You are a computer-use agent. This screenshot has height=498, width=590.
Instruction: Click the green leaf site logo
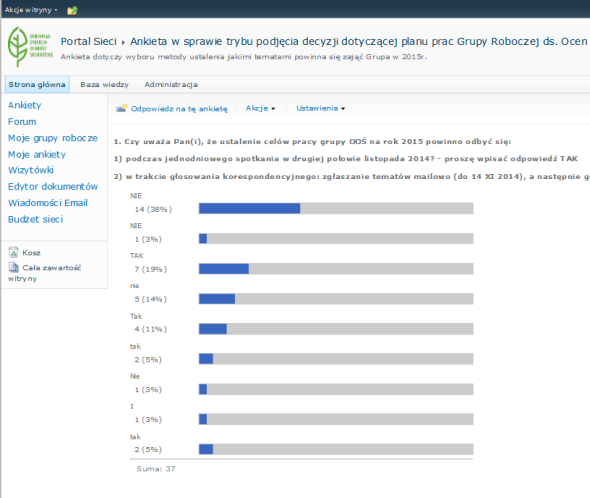pos(30,47)
